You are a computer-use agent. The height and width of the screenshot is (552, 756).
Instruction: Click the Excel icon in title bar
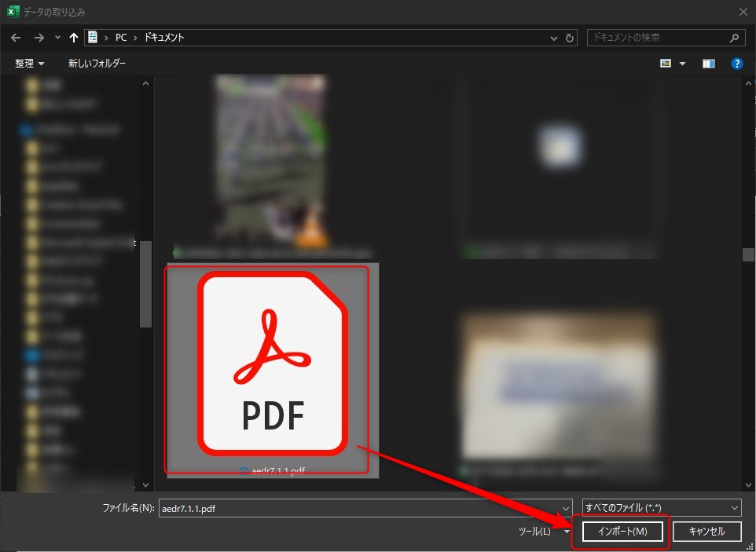[x=13, y=12]
